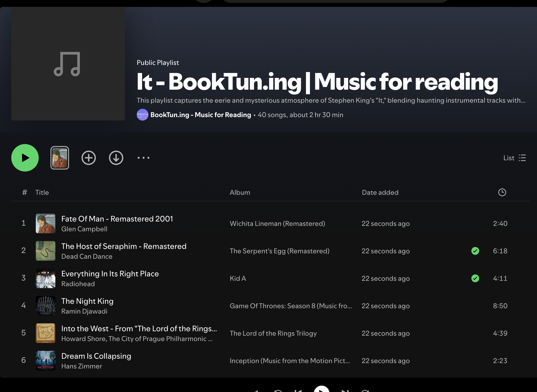Open artist Glen Campbell

pyautogui.click(x=84, y=229)
